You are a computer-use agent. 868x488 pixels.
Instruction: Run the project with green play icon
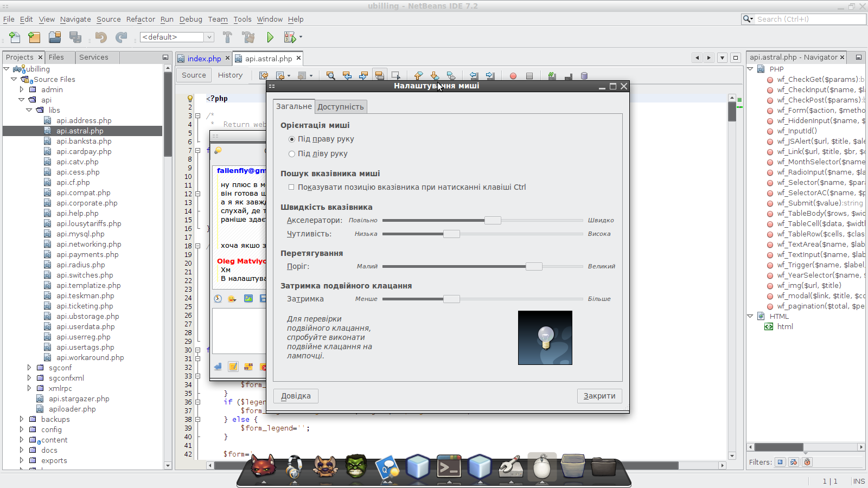pyautogui.click(x=270, y=37)
